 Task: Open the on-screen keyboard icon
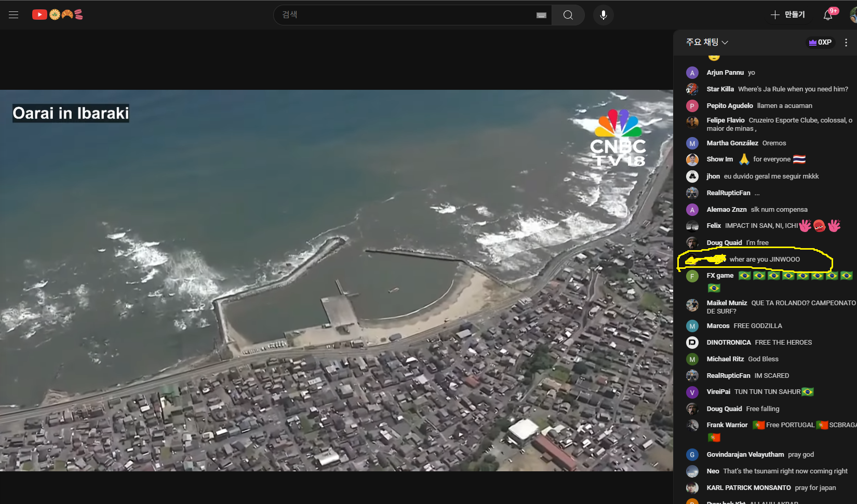[541, 15]
